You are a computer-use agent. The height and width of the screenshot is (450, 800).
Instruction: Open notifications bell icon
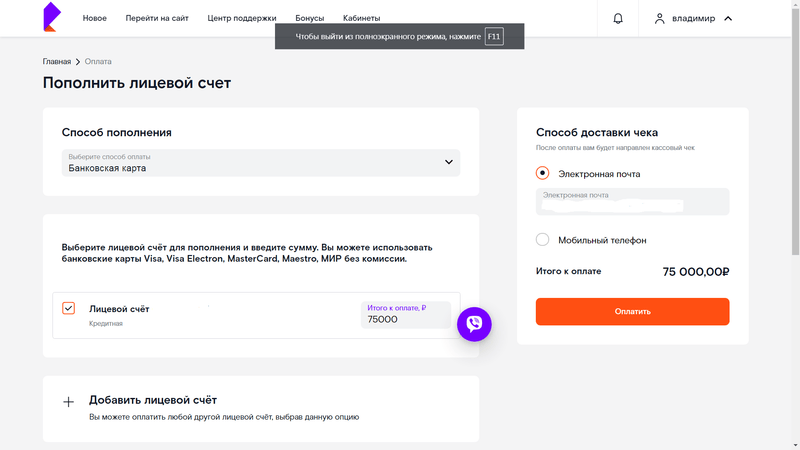tap(618, 18)
